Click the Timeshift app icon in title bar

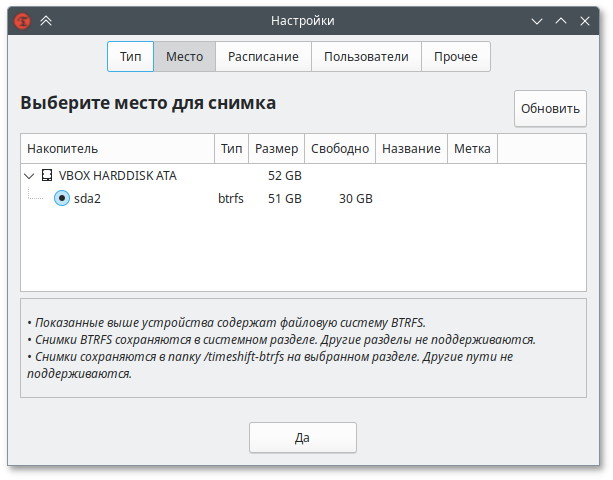pos(22,21)
